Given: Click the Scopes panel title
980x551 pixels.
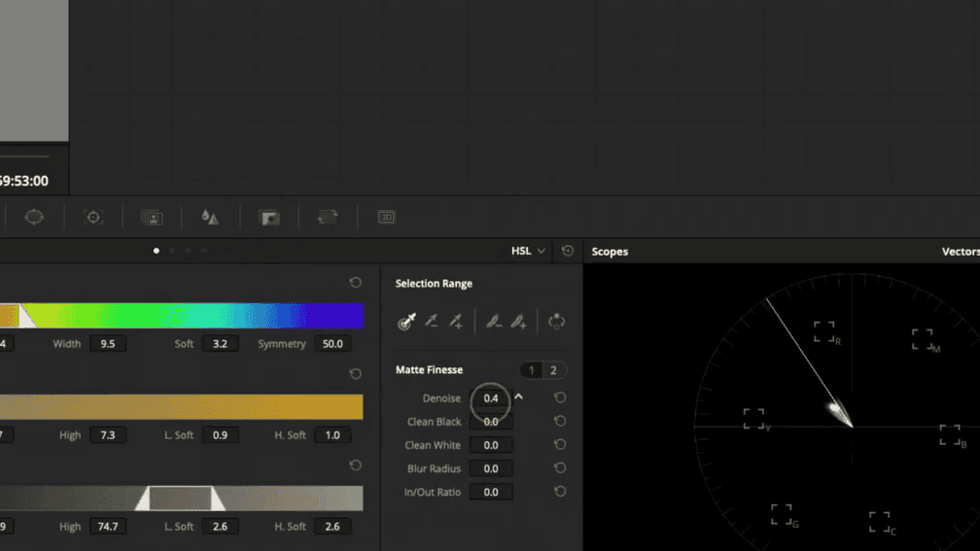Looking at the screenshot, I should (610, 251).
